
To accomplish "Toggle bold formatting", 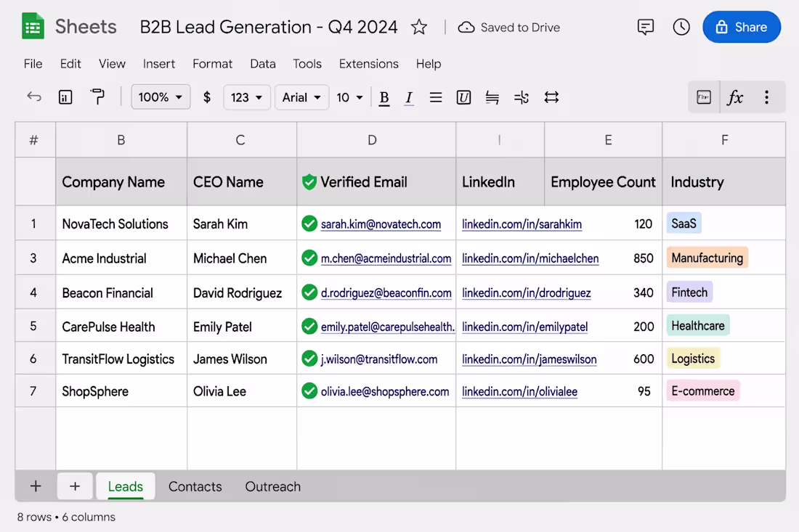I will point(384,97).
